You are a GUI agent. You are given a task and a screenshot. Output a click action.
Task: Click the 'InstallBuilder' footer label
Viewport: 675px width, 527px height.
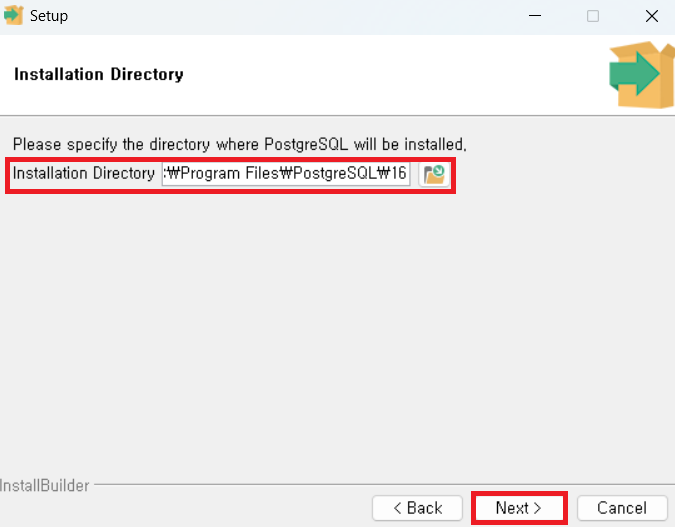point(44,486)
